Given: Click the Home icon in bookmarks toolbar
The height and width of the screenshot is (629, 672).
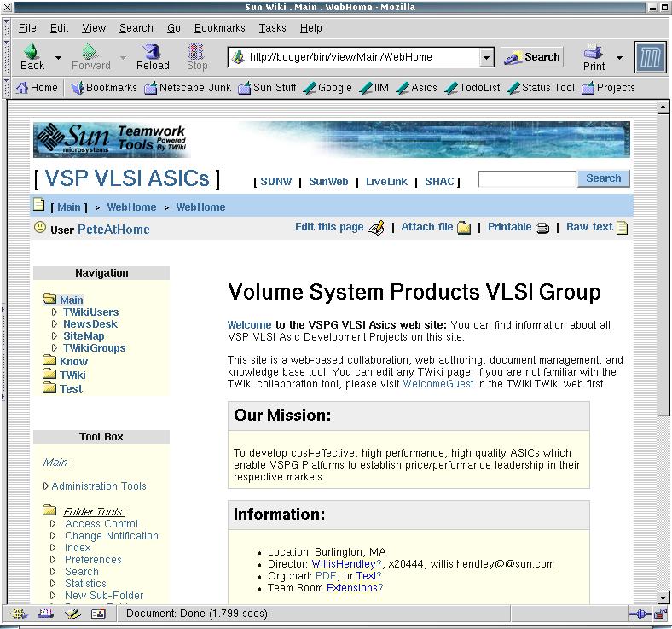Looking at the screenshot, I should coord(23,87).
